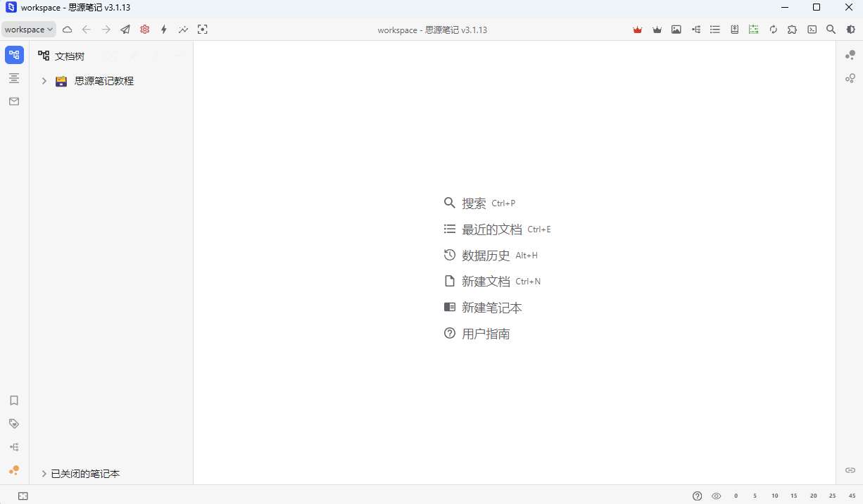
Task: Click the link icon in right dock
Action: (x=850, y=470)
